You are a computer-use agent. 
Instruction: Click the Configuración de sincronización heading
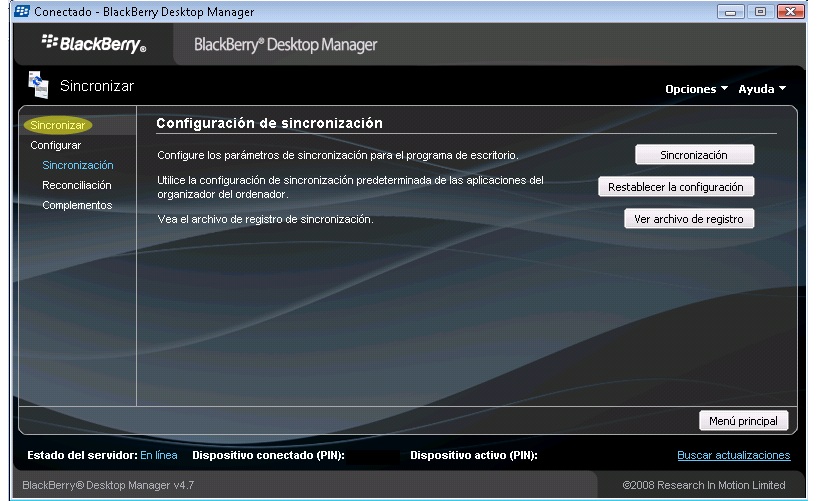tap(270, 123)
